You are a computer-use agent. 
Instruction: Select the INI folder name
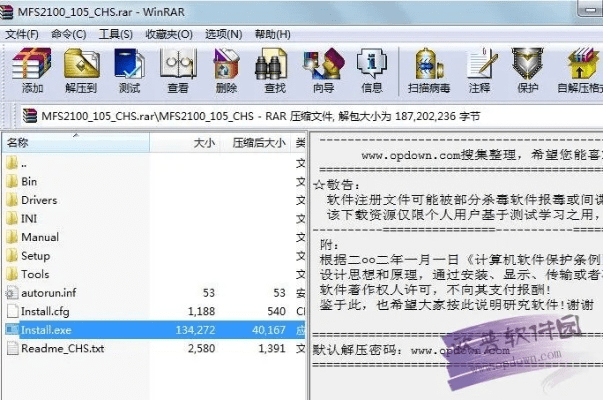[29, 218]
